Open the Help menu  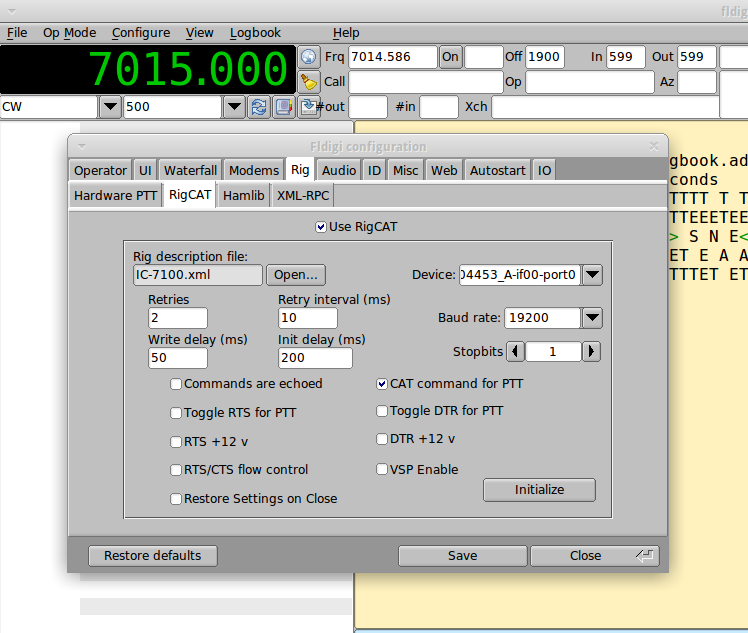(x=346, y=33)
